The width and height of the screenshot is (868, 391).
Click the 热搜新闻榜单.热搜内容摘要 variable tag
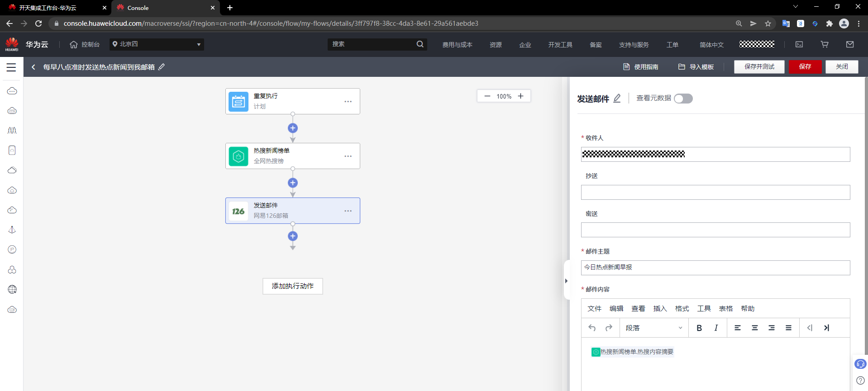tap(633, 352)
